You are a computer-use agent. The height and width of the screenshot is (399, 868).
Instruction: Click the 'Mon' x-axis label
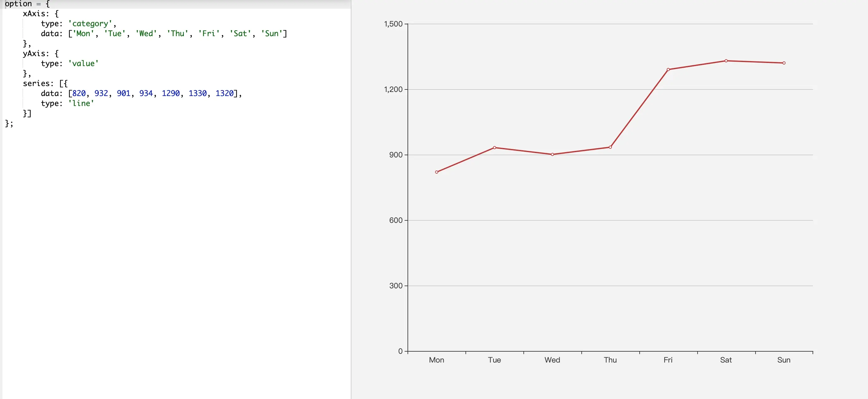tap(436, 360)
